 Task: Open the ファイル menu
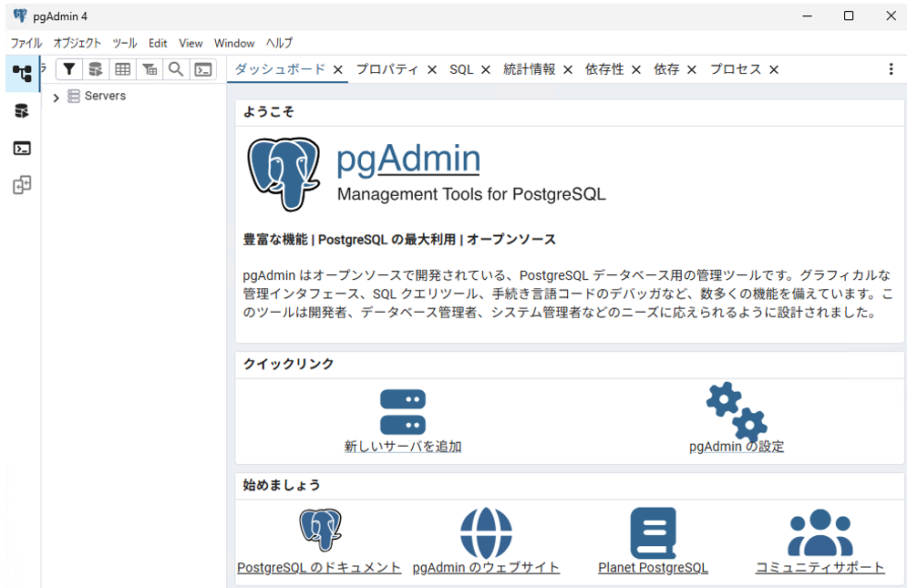click(x=26, y=44)
